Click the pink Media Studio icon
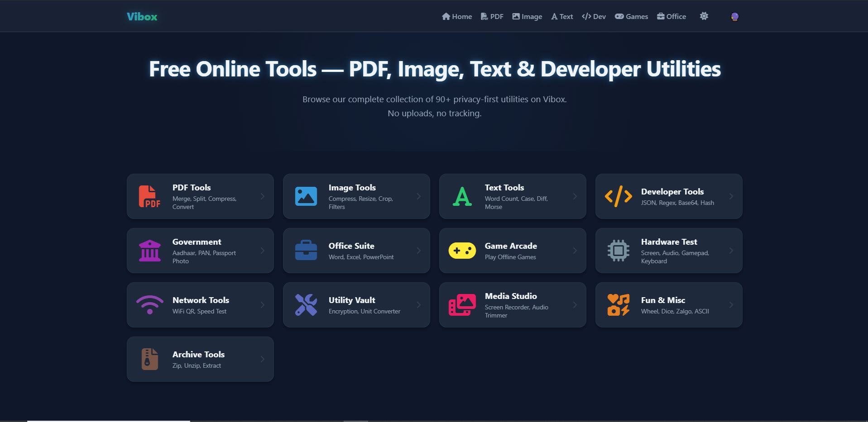 (462, 305)
